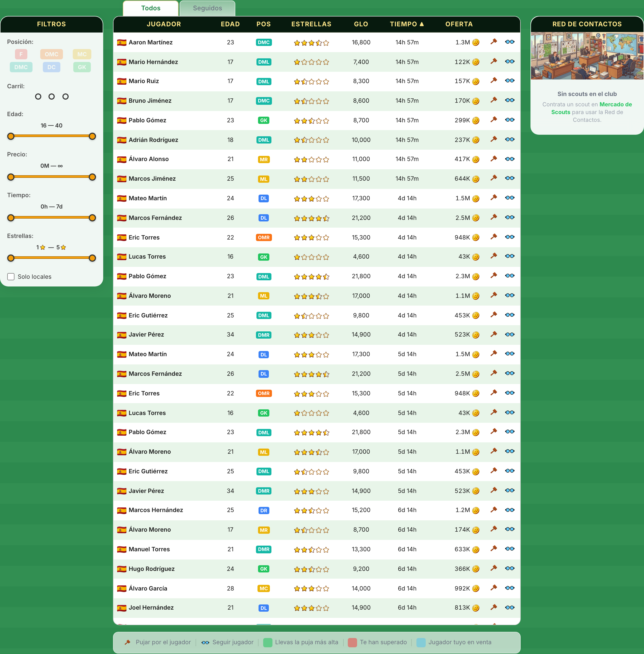Toggle the OMC position filter

(51, 54)
